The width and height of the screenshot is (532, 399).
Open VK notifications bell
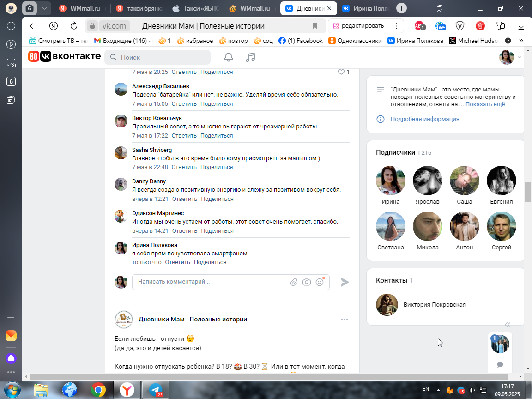[228, 57]
